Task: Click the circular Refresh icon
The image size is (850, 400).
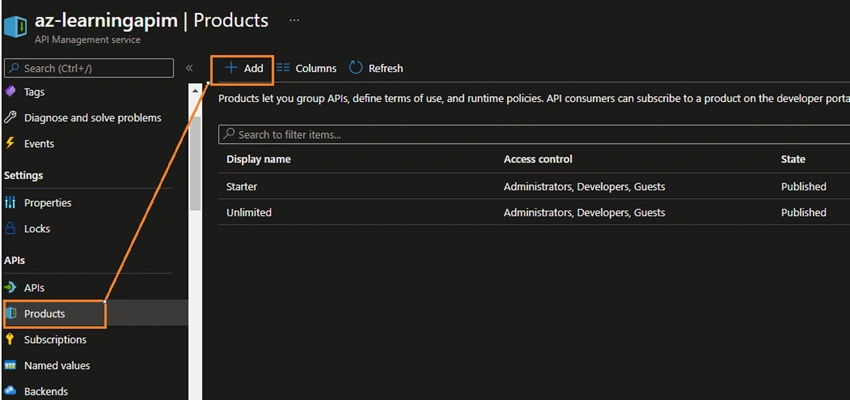Action: (355, 68)
